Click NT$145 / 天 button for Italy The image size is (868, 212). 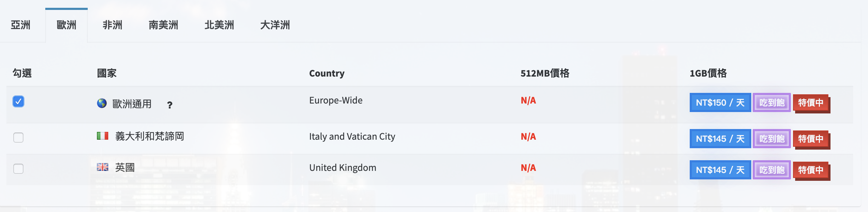(720, 139)
